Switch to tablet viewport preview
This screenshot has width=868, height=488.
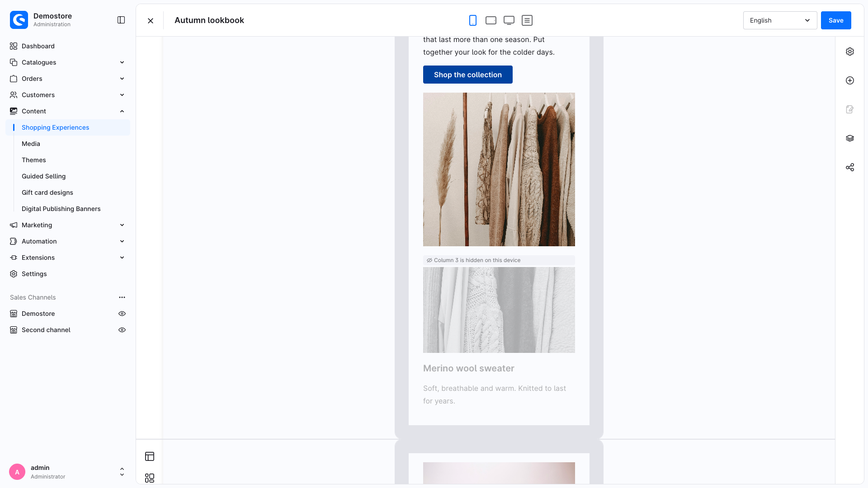(x=491, y=20)
